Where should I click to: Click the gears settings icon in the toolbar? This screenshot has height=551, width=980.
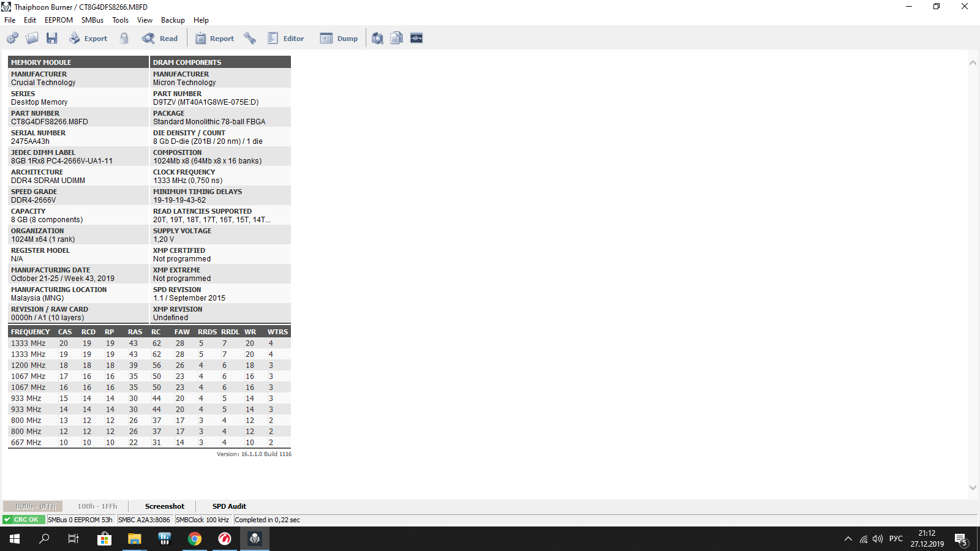[x=12, y=39]
